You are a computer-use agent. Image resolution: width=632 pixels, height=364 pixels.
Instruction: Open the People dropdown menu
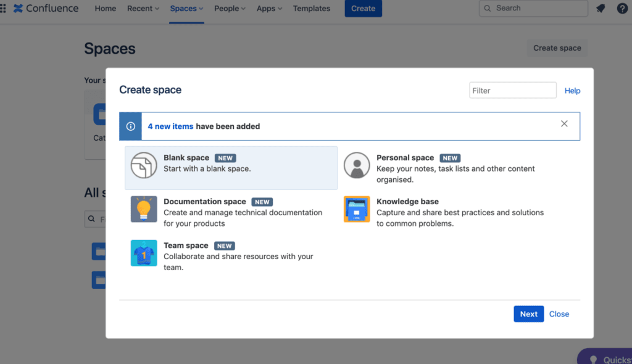click(x=230, y=9)
